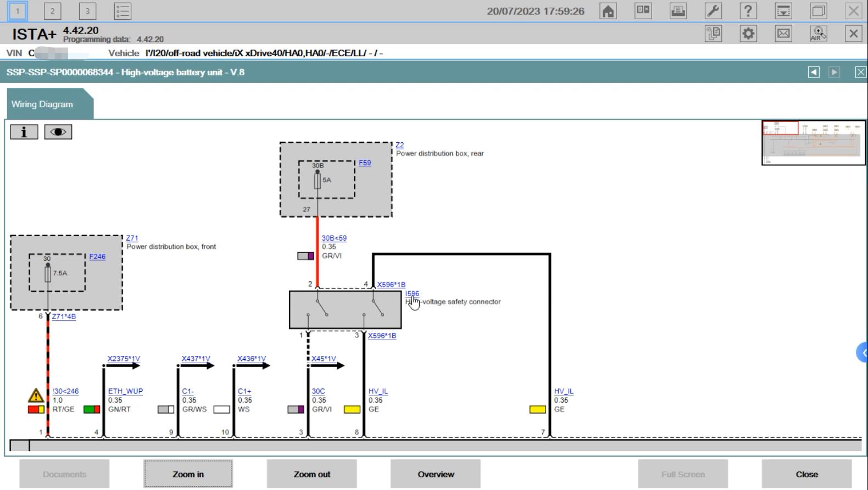Click the green-red GN/RT wire color swatch

[x=92, y=409]
